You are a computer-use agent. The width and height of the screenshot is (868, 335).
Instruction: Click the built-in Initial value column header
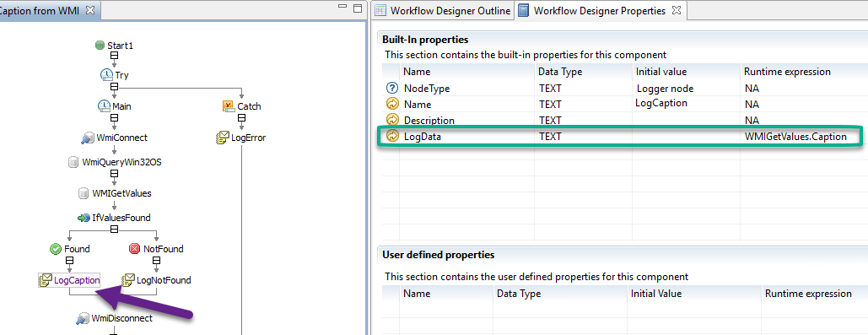tap(687, 72)
